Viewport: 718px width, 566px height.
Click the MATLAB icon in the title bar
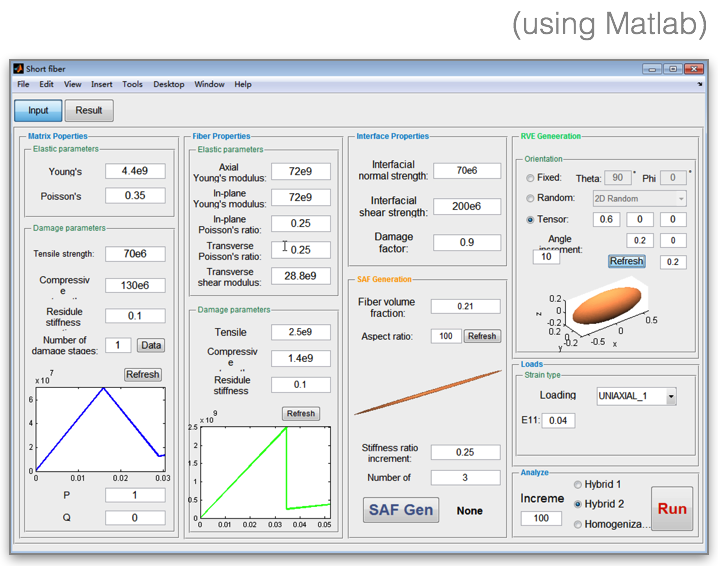point(18,69)
